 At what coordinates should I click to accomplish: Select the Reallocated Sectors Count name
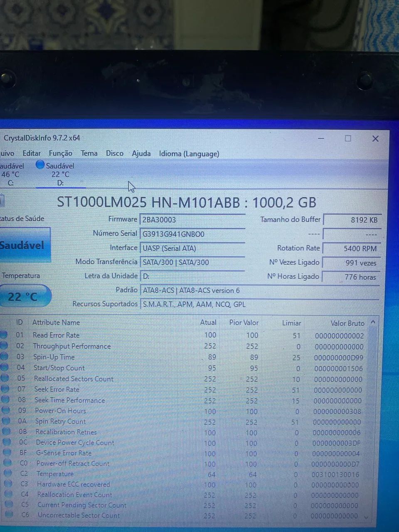[x=74, y=379]
